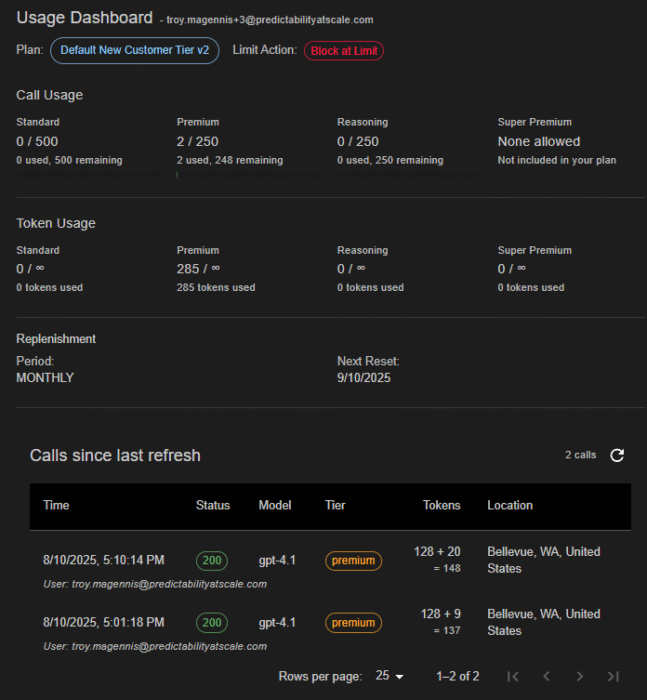647x700 pixels.
Task: Sort calls by the Time column header
Action: point(56,505)
